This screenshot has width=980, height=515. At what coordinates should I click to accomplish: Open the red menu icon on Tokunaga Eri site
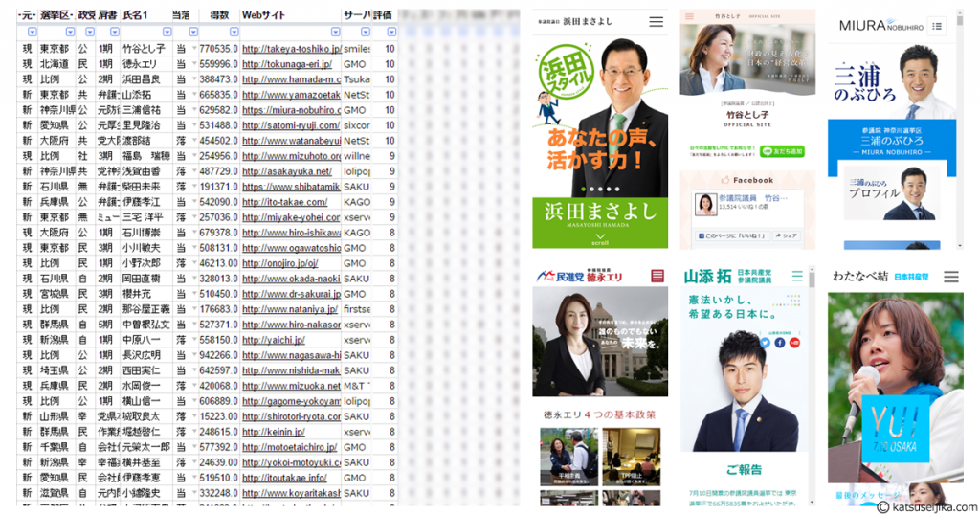point(657,276)
